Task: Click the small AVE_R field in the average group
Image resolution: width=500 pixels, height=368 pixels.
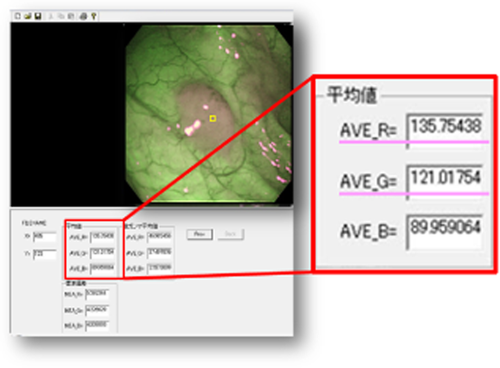Action: 103,237
